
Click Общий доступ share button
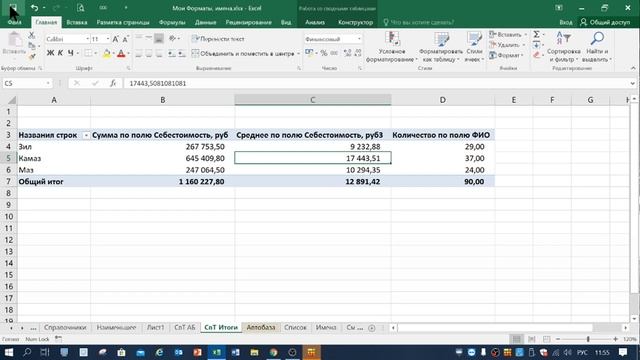605,22
